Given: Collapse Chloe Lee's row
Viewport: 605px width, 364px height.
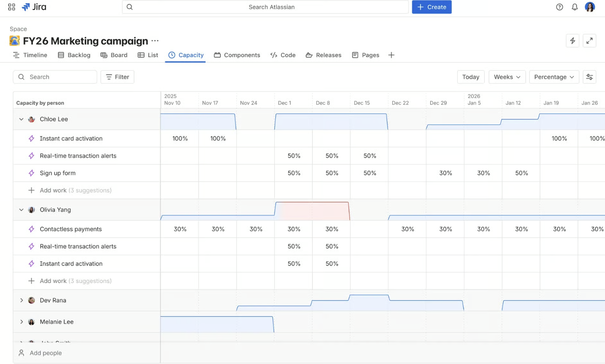Looking at the screenshot, I should (21, 119).
